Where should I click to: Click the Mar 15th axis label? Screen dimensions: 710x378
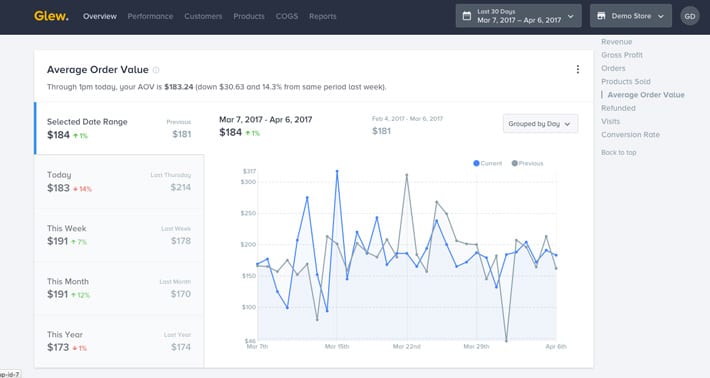337,346
